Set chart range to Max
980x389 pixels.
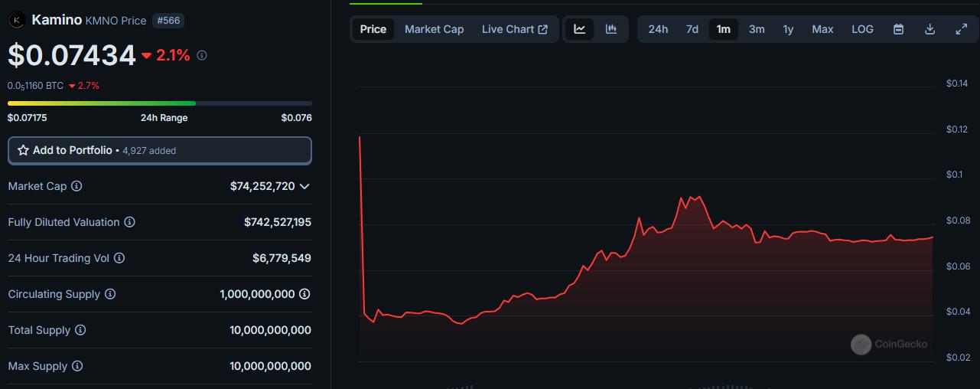pyautogui.click(x=822, y=29)
